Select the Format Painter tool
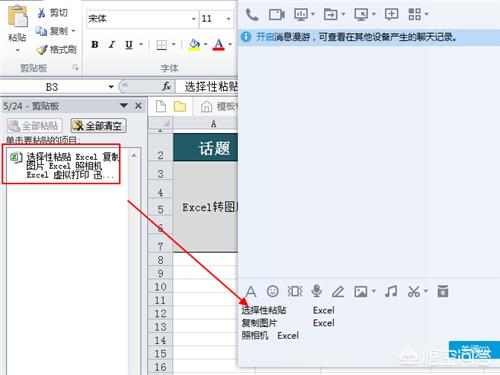 (57, 50)
